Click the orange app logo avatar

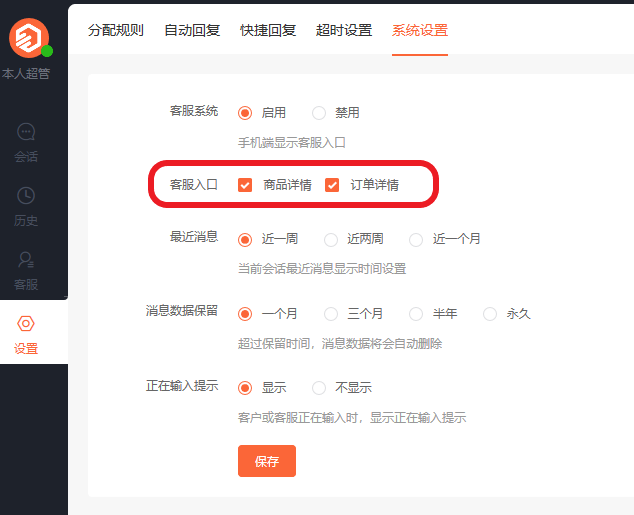(x=28, y=38)
